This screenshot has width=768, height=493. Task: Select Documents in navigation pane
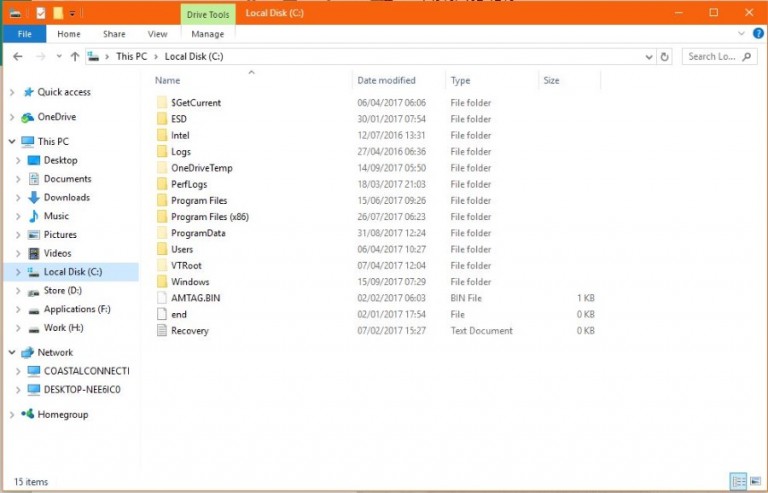pos(67,179)
